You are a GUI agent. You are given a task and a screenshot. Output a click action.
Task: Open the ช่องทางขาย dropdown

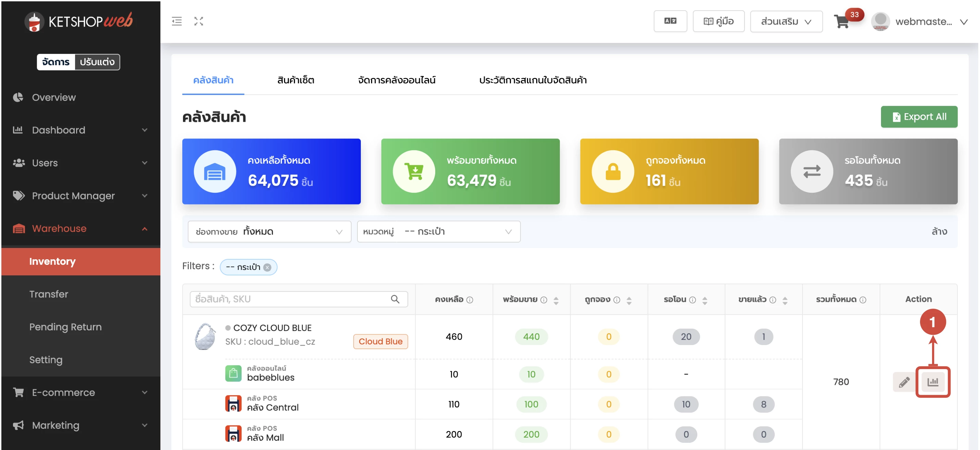coord(269,232)
